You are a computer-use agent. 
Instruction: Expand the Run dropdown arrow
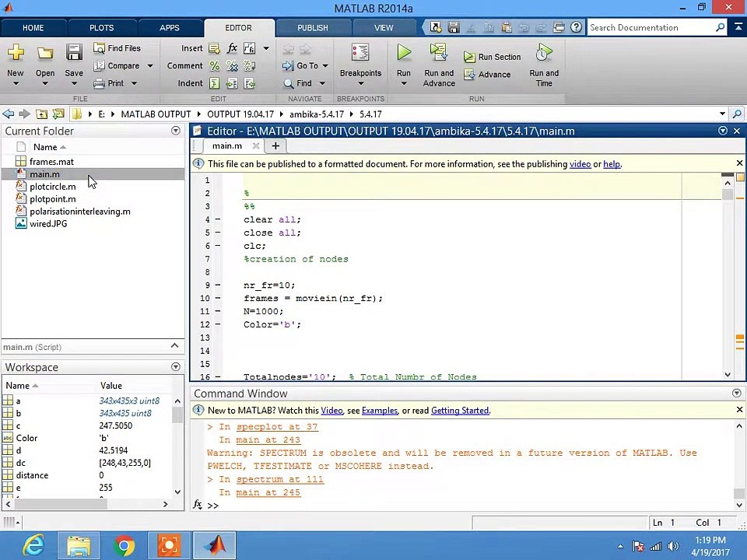(x=404, y=84)
